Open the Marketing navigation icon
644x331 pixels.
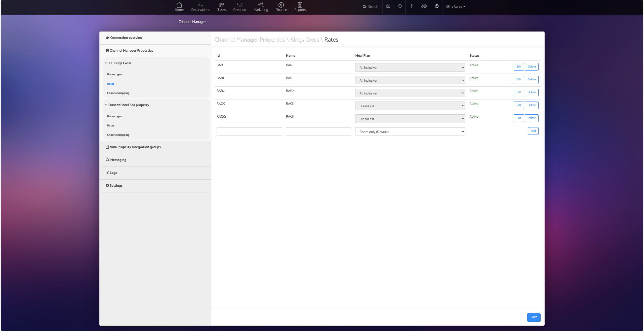tap(261, 7)
